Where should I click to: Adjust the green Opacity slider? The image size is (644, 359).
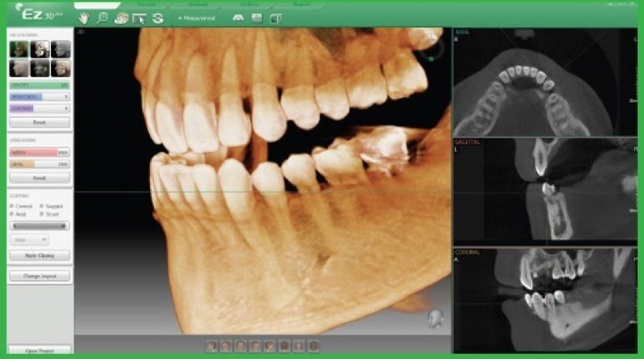click(39, 85)
